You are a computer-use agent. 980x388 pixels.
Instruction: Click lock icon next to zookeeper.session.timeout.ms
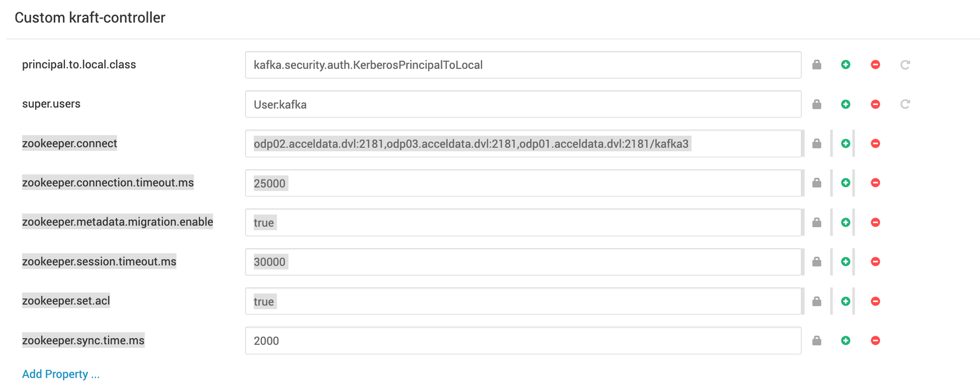(817, 262)
